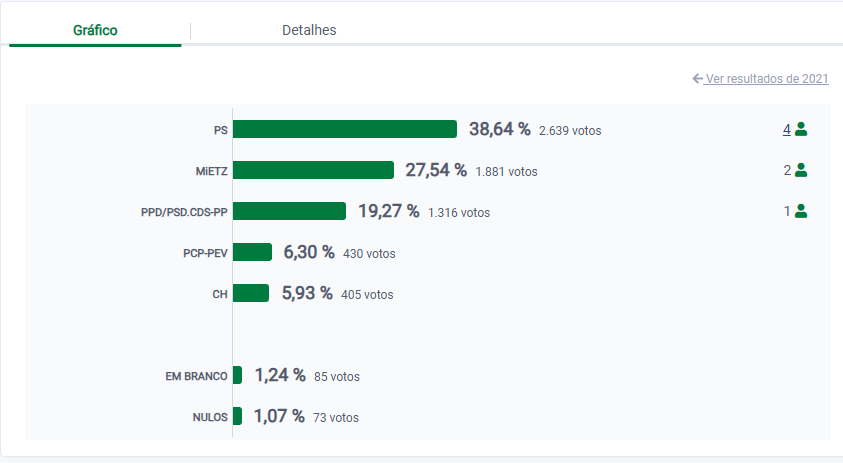Viewport: 843px width, 463px height.
Task: Click the person icon in PS row
Action: [x=801, y=129]
